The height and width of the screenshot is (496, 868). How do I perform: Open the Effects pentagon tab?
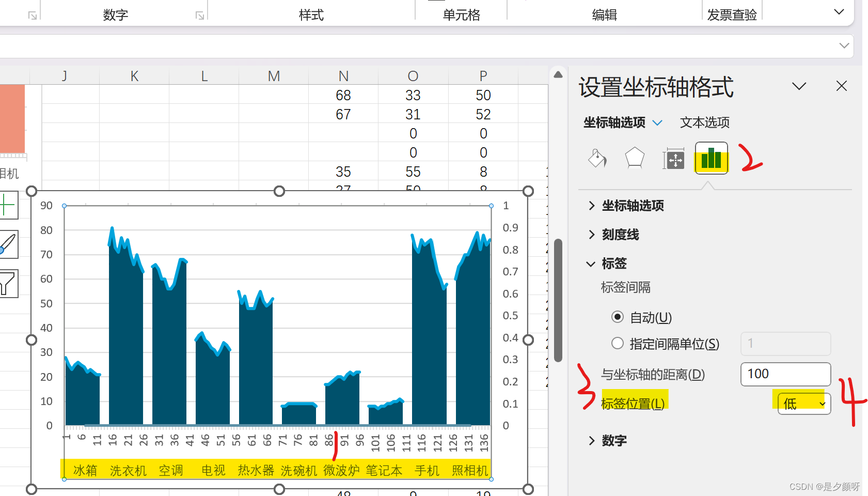[635, 158]
